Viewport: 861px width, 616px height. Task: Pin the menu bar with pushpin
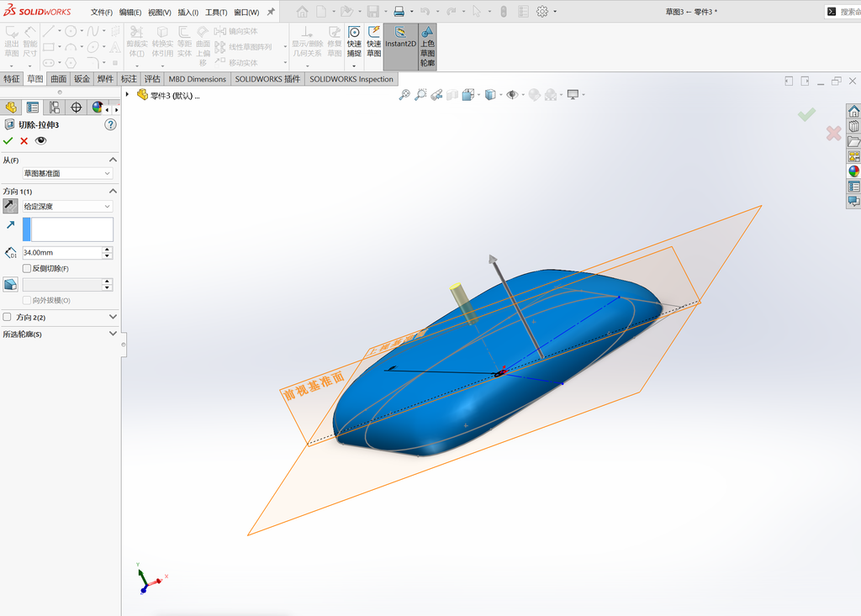tap(271, 12)
